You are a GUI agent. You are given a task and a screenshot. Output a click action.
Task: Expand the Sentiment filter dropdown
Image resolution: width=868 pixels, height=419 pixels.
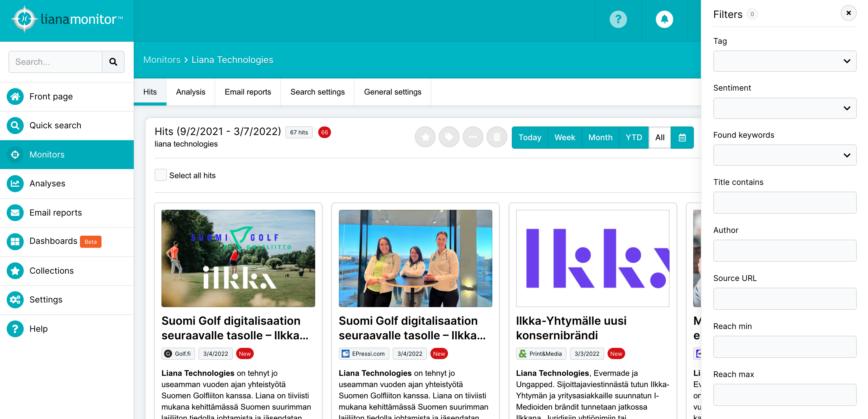[784, 108]
